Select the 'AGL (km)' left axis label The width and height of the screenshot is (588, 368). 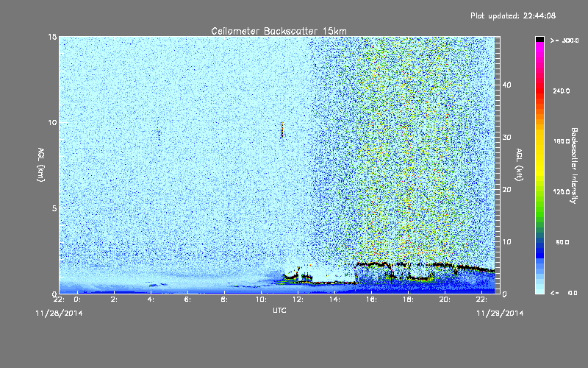tap(41, 165)
